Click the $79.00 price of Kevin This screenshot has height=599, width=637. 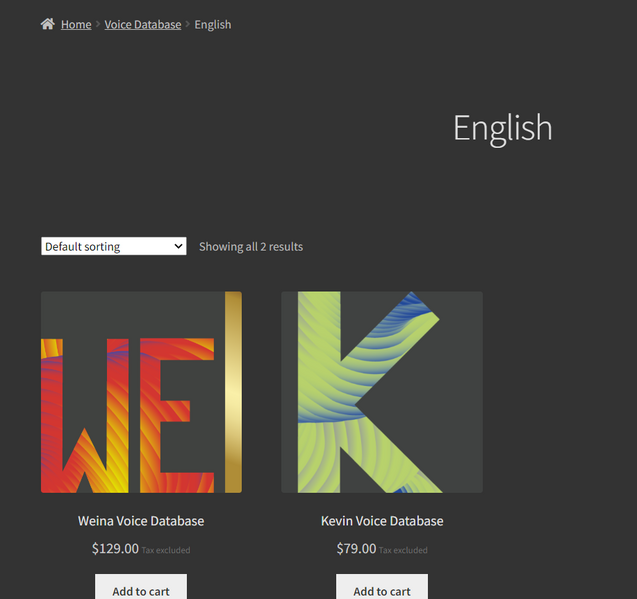(357, 549)
